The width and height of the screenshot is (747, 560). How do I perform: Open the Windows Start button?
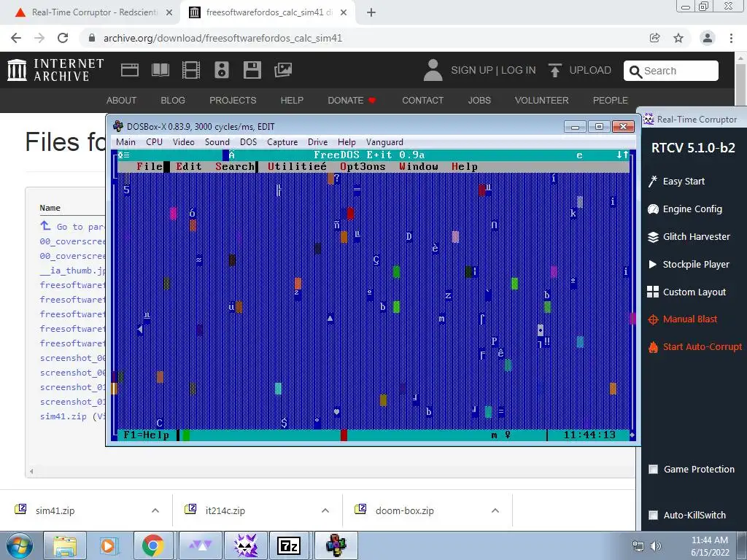coord(20,545)
